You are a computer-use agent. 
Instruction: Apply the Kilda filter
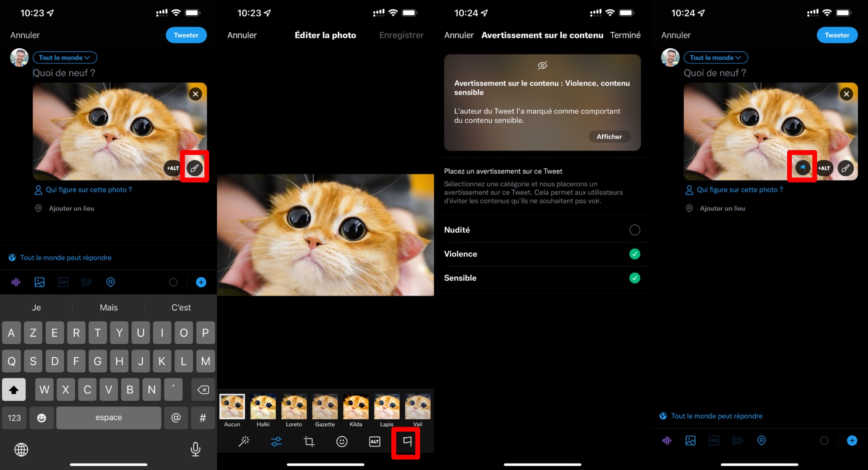(x=356, y=410)
